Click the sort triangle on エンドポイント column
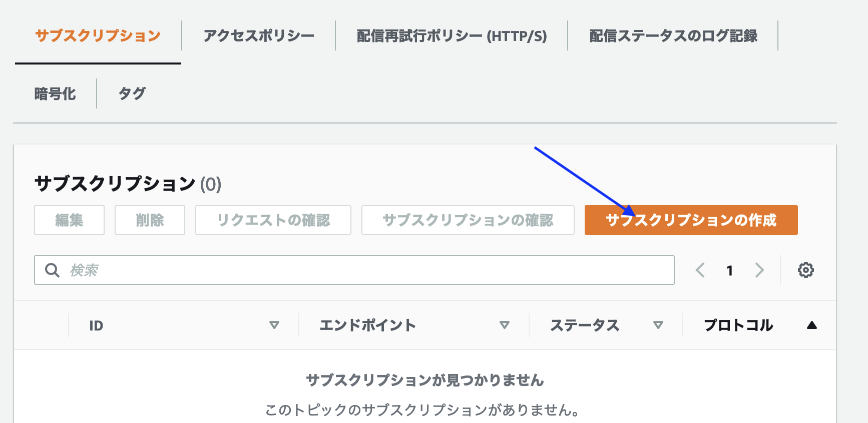Viewport: 868px width, 423px height. click(504, 325)
